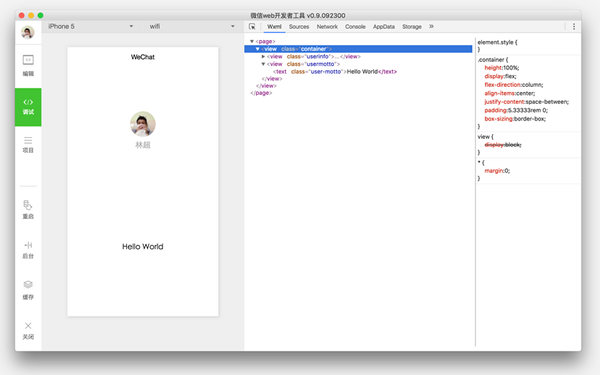Open the wifi network dropdown
This screenshot has width=600, height=375.
(192, 26)
